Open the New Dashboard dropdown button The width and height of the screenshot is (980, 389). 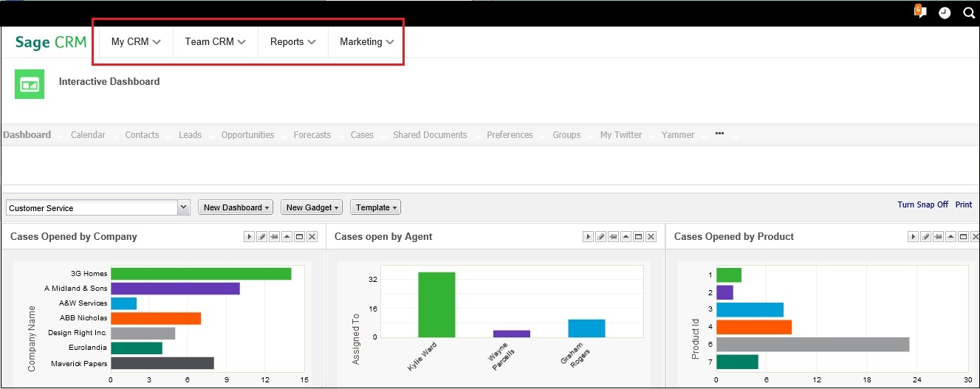(236, 207)
